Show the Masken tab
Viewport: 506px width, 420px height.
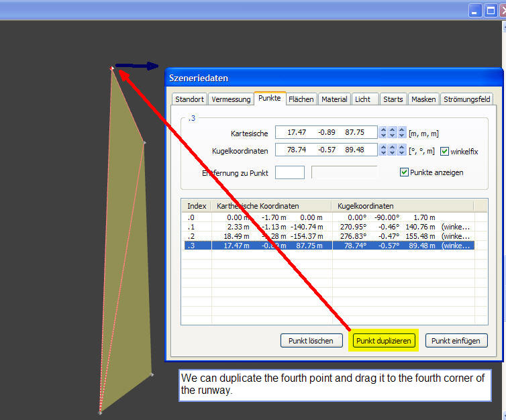point(423,99)
